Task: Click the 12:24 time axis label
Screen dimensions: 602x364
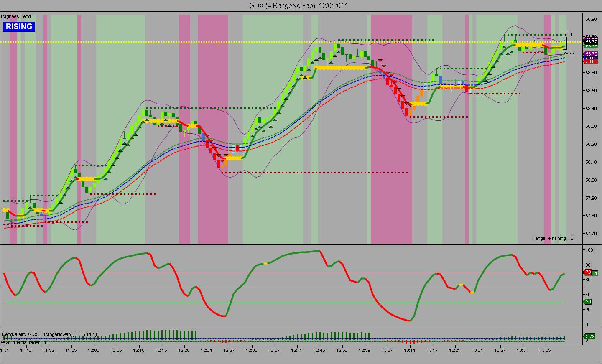Action: [x=207, y=350]
